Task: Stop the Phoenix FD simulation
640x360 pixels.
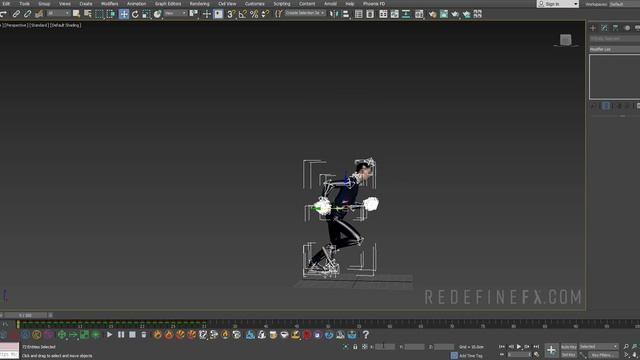Action: pyautogui.click(x=132, y=335)
